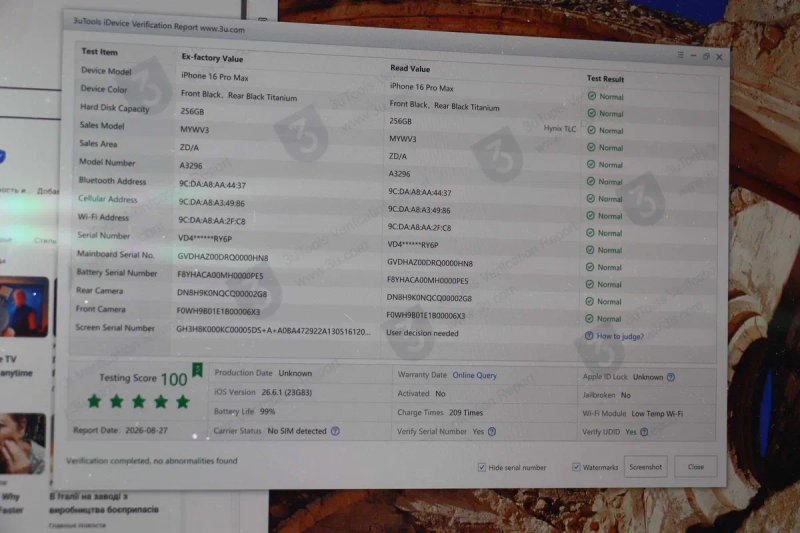This screenshot has height=533, width=800.
Task: Click ex-factory Battery Serial F8YHACA00MH0000PE5
Action: coord(220,275)
